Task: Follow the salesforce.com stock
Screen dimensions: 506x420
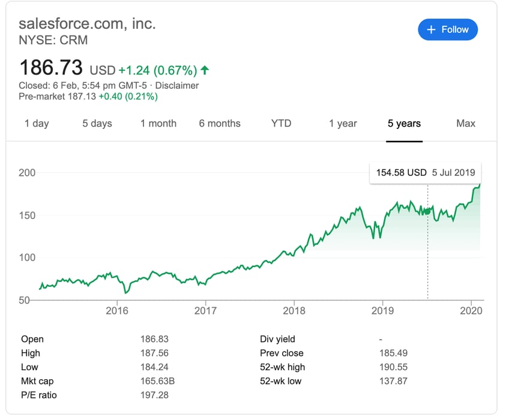Action: (448, 29)
